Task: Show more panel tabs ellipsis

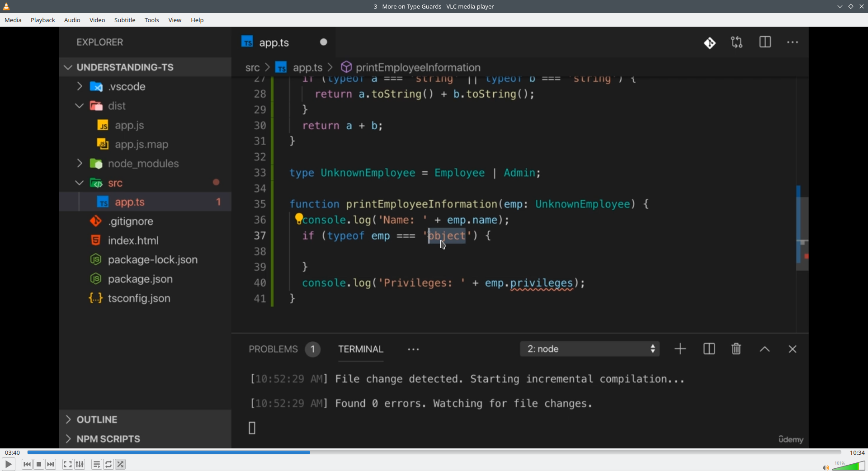Action: tap(414, 349)
